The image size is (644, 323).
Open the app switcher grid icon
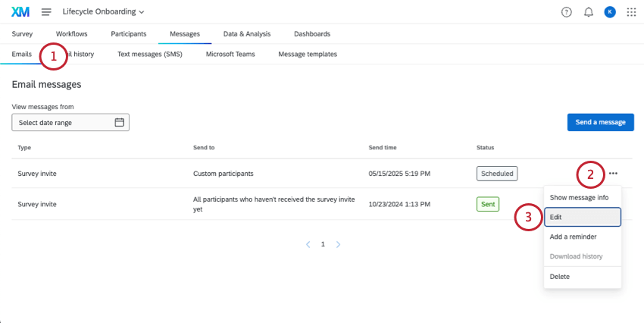tap(631, 12)
